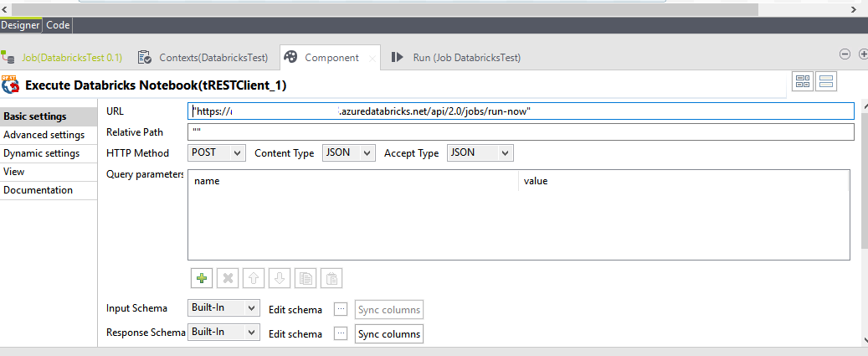Viewport: 868px width, 356px height.
Task: Add a new query parameter row
Action: point(202,278)
